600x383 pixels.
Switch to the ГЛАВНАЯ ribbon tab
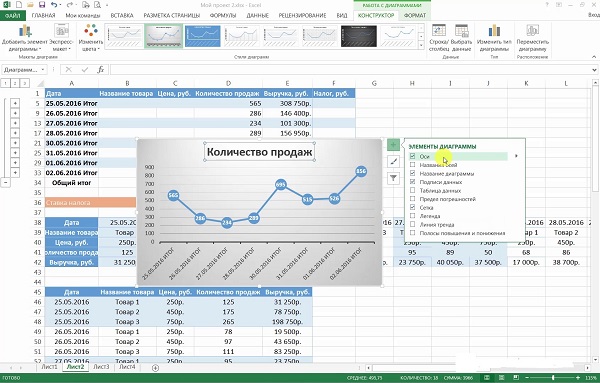tap(43, 15)
